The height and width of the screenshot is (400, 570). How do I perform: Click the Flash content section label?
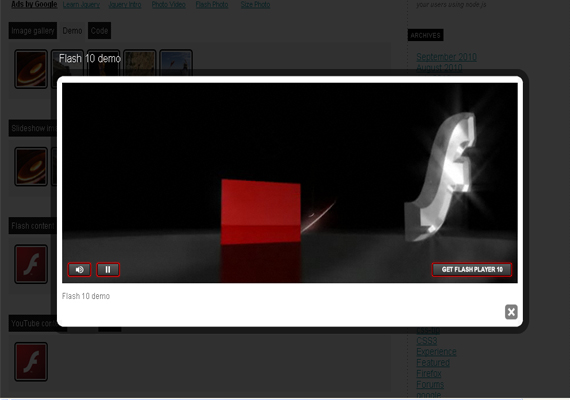[33, 226]
